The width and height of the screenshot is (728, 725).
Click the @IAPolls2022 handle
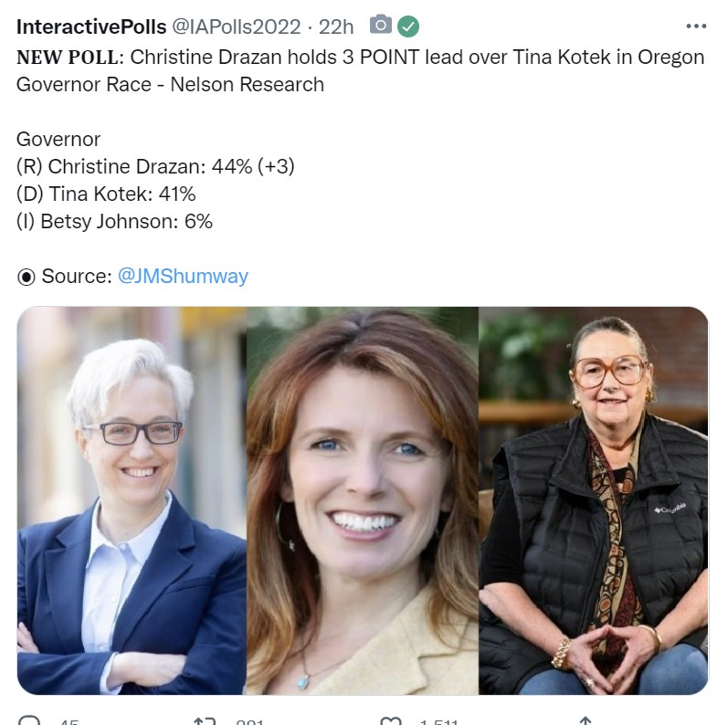237,26
